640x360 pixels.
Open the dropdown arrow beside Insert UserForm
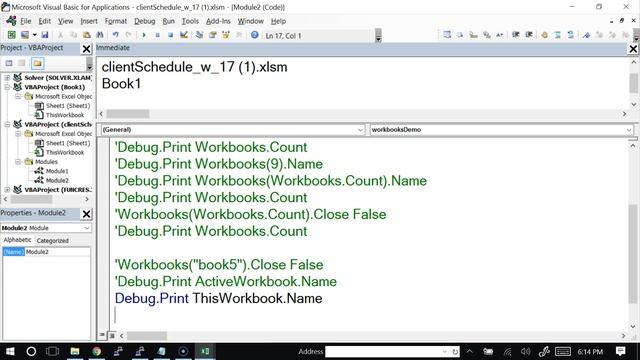(x=35, y=35)
